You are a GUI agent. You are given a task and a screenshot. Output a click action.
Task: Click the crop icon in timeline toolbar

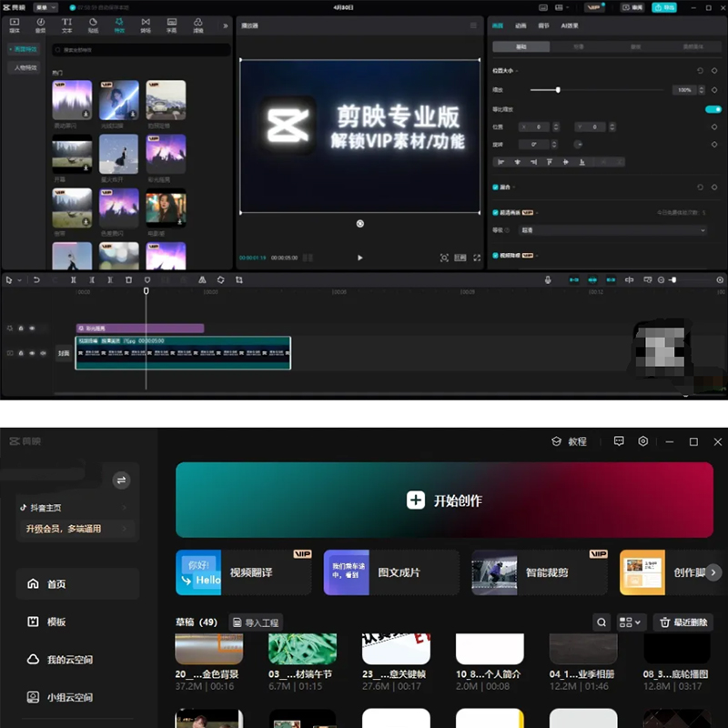239,280
